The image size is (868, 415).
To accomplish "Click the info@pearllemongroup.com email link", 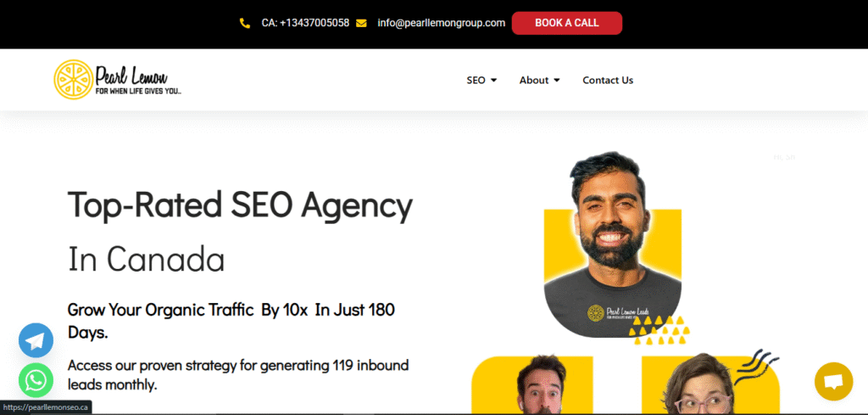I will coord(441,23).
